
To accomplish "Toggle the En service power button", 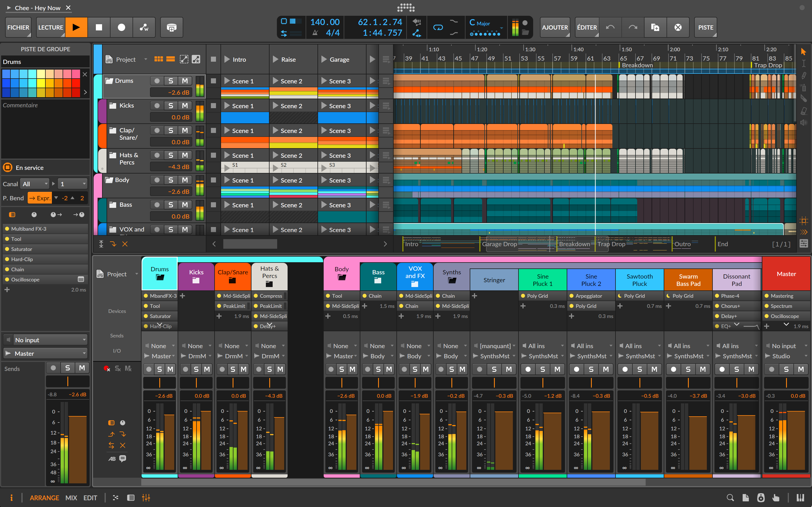I will (x=7, y=167).
